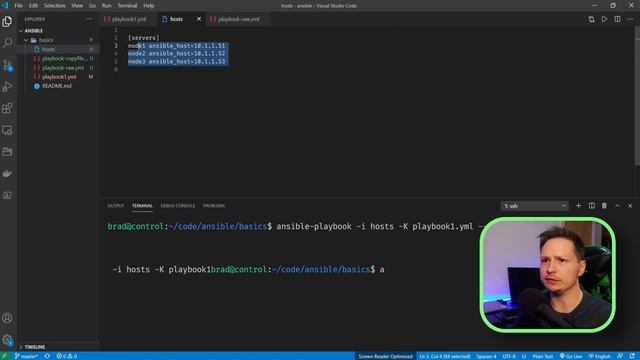Click the remote window indicator in status bar

coord(5,356)
